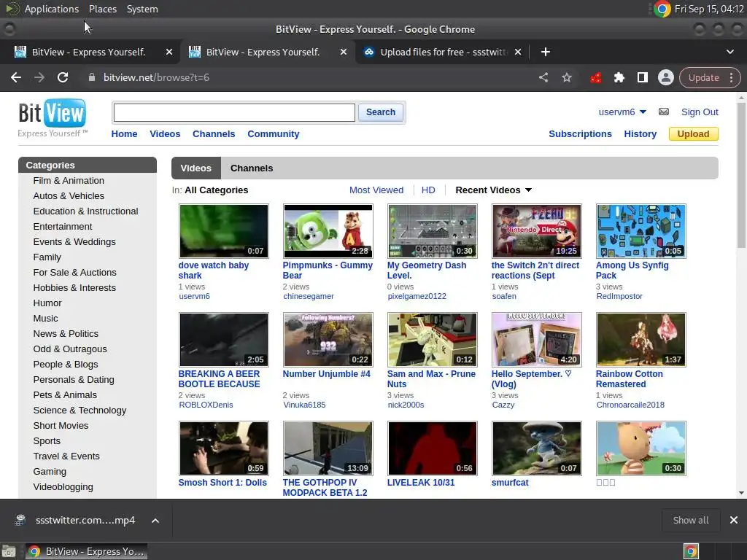Viewport: 747px width, 560px height.
Task: Click the Search button
Action: coord(381,112)
